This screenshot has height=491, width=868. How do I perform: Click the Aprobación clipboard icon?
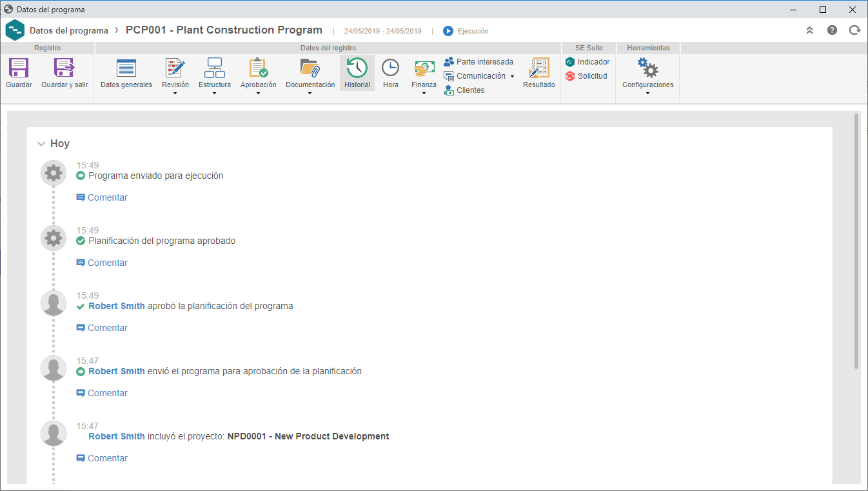pos(259,68)
